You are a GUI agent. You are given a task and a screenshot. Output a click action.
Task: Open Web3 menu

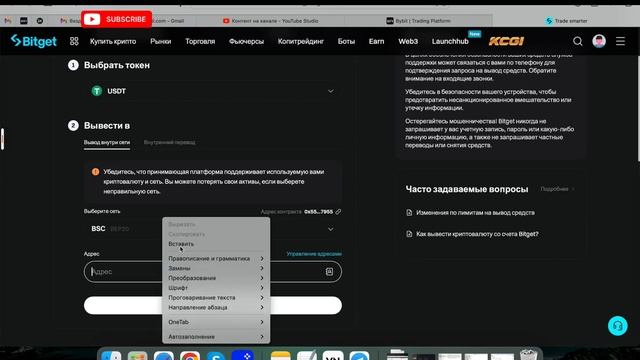click(x=408, y=41)
